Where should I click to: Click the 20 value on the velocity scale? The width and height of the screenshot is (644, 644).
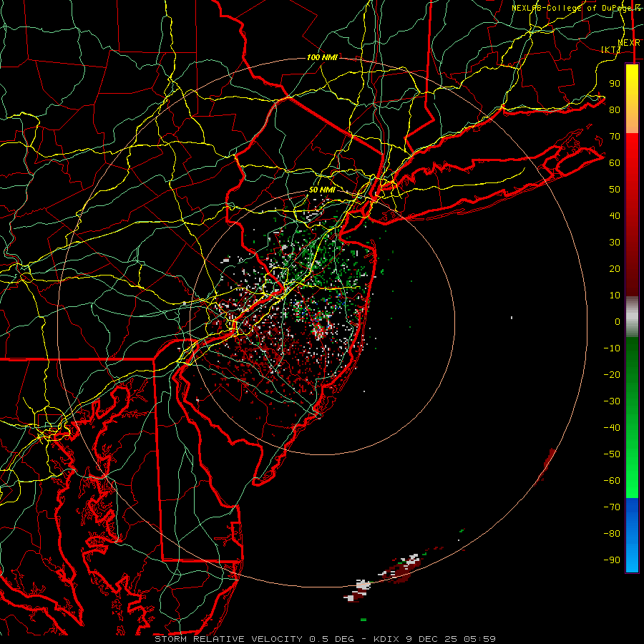pyautogui.click(x=615, y=268)
